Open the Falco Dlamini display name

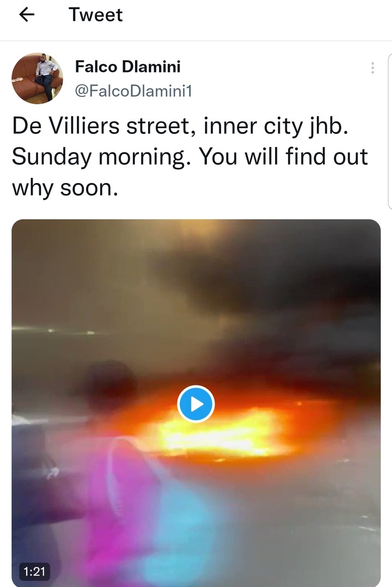pyautogui.click(x=127, y=66)
